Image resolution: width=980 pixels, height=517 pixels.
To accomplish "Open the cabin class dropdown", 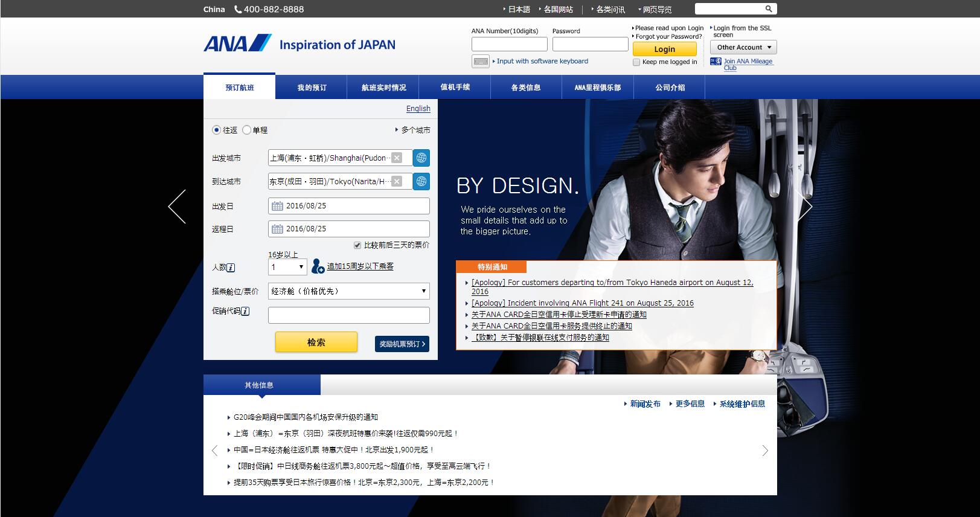I will 348,291.
